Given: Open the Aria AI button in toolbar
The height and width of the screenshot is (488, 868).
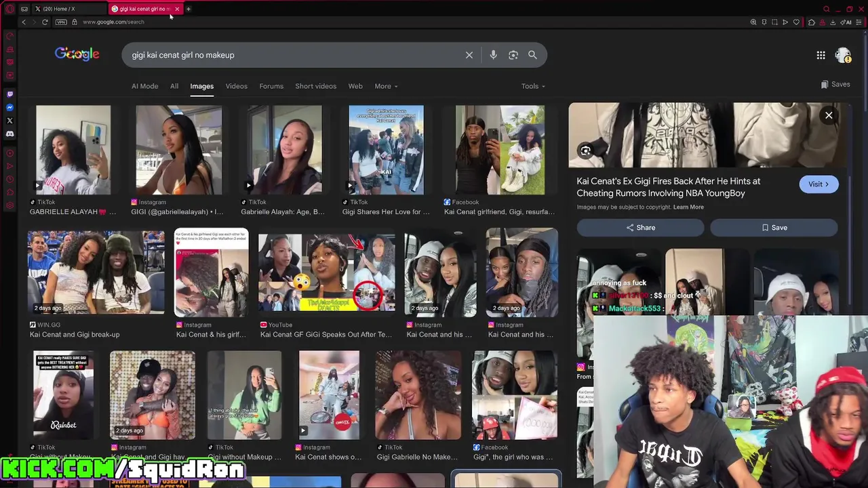Looking at the screenshot, I should point(846,22).
